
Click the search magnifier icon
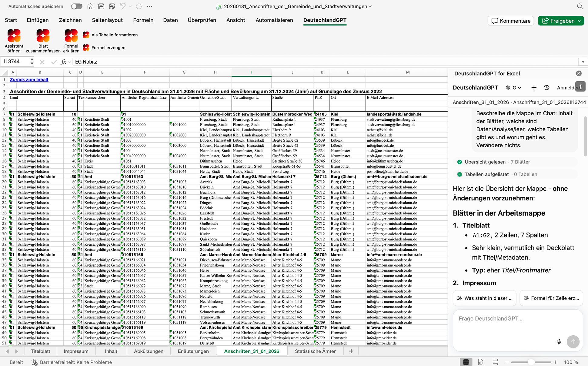(x=580, y=6)
